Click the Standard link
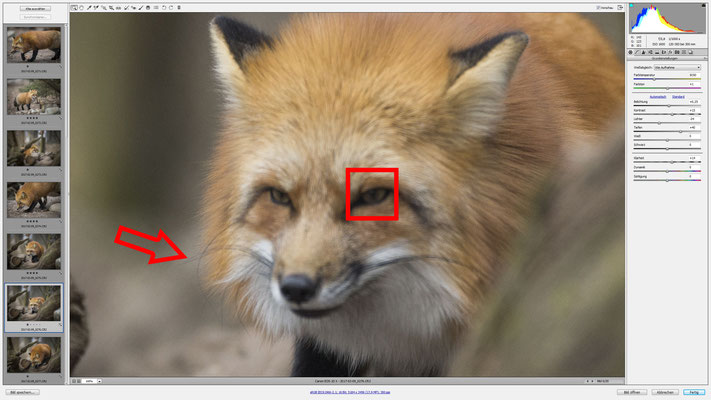 coord(678,97)
